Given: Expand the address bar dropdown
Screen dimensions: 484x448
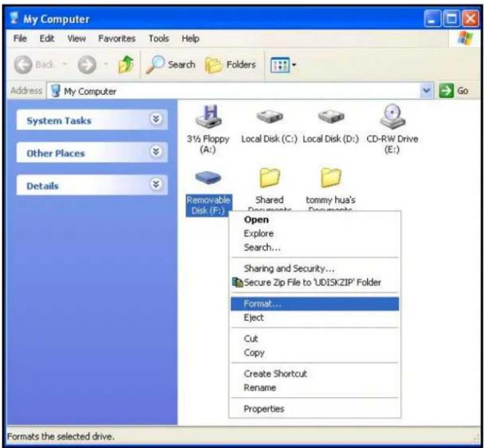Looking at the screenshot, I should pos(427,91).
